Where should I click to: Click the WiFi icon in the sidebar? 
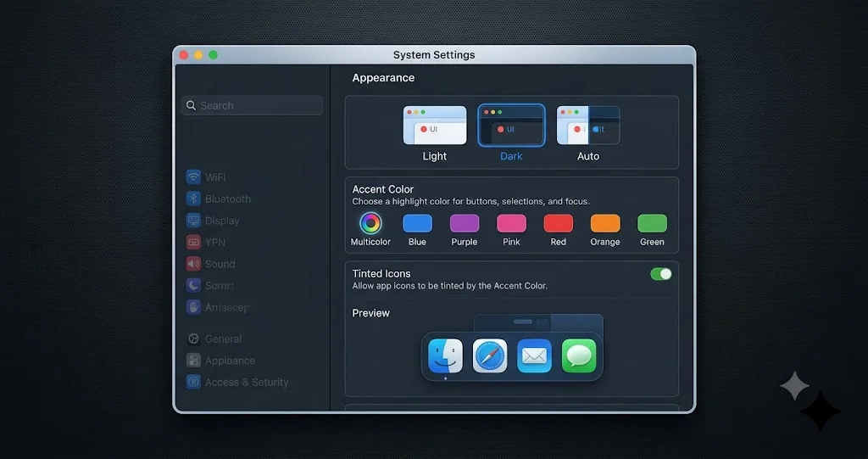pos(193,176)
